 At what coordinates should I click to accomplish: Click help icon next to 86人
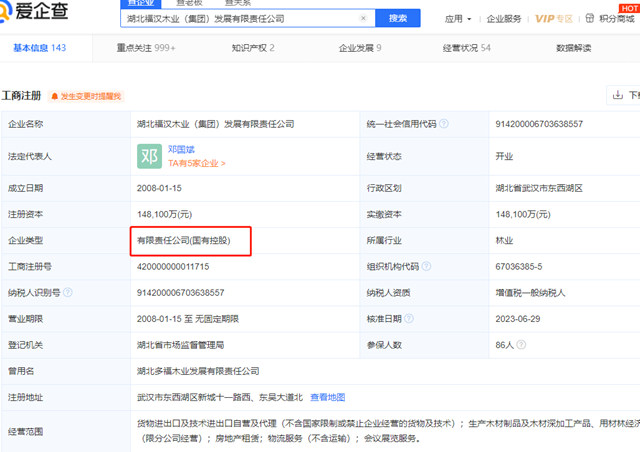(521, 345)
